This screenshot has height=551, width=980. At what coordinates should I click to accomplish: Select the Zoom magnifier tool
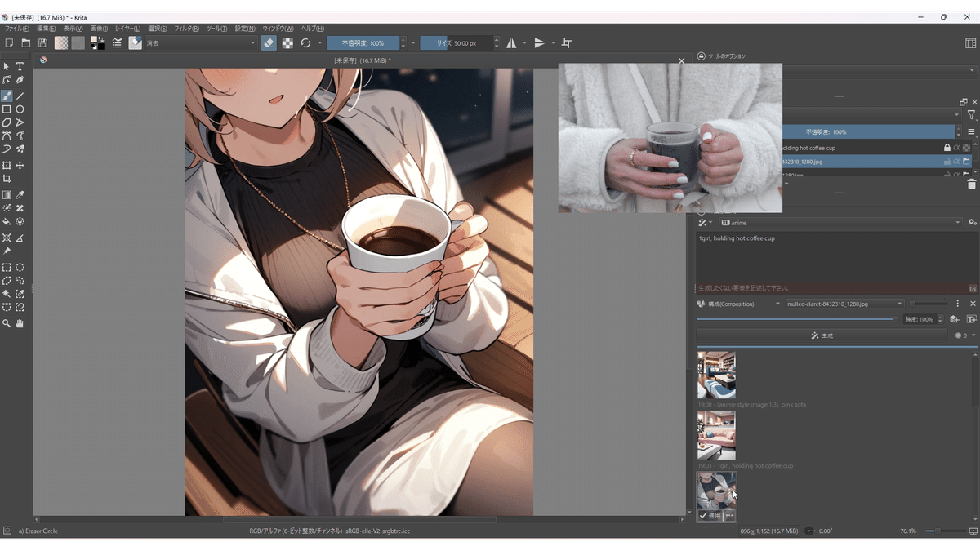(7, 323)
